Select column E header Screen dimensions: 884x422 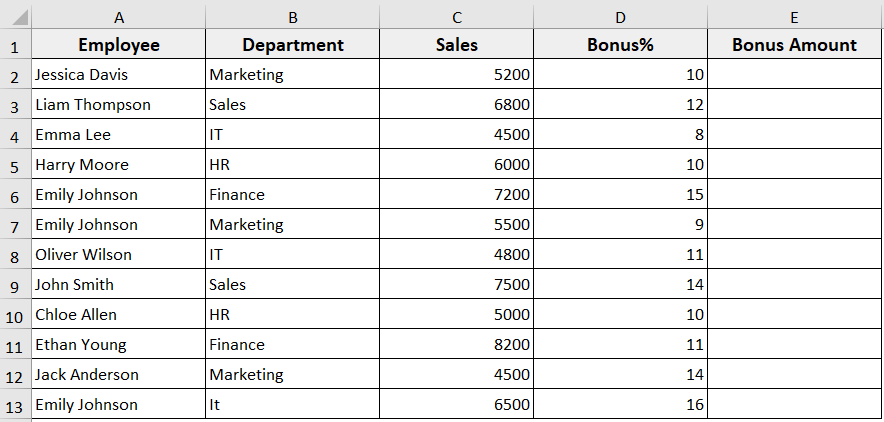click(794, 17)
